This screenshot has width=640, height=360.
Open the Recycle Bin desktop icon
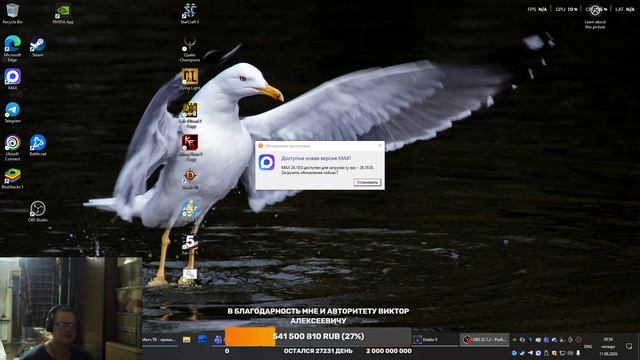12,13
